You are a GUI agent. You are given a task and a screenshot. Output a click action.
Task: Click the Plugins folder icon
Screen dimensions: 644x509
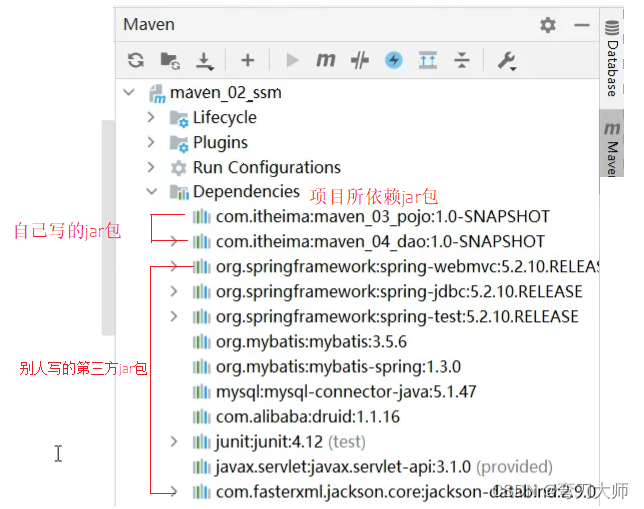click(x=179, y=143)
